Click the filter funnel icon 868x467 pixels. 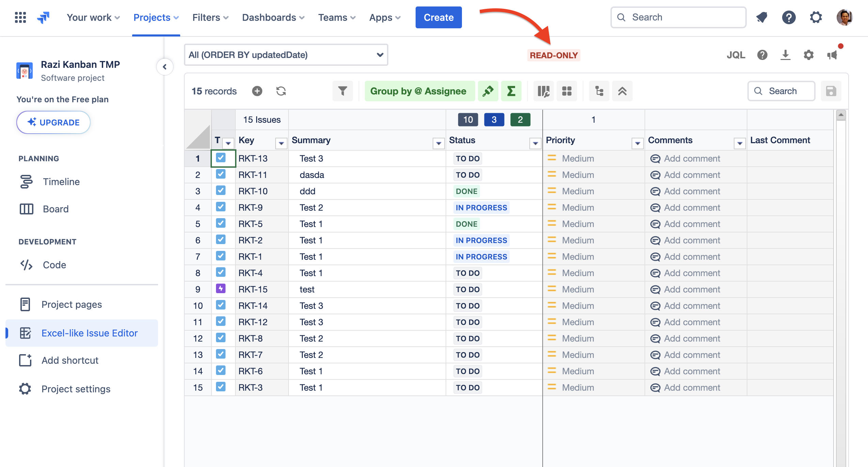(342, 91)
